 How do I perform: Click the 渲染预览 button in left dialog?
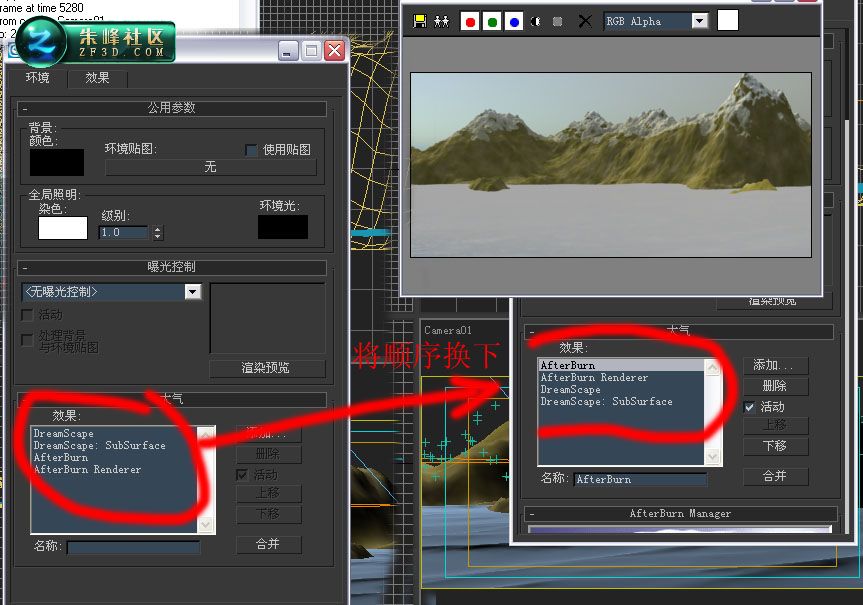[267, 368]
